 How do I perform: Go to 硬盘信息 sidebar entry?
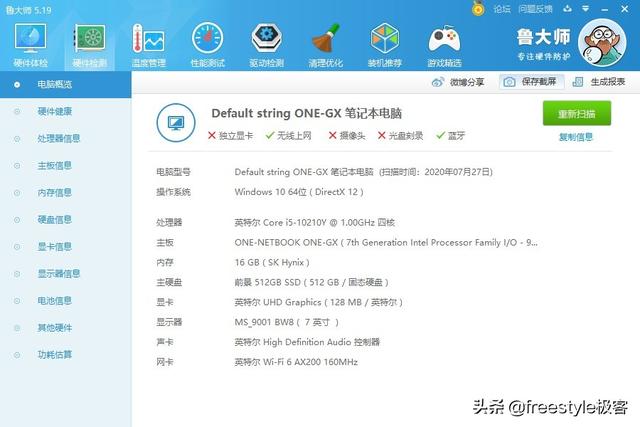pyautogui.click(x=54, y=219)
